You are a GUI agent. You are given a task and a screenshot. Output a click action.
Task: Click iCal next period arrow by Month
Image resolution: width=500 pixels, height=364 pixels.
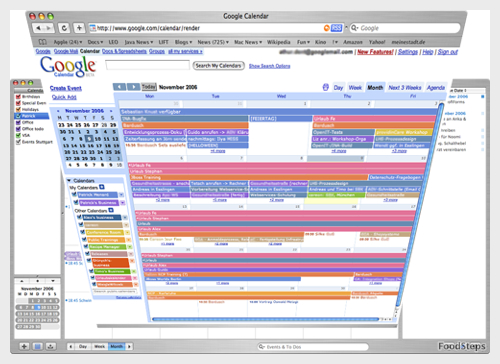tap(129, 346)
